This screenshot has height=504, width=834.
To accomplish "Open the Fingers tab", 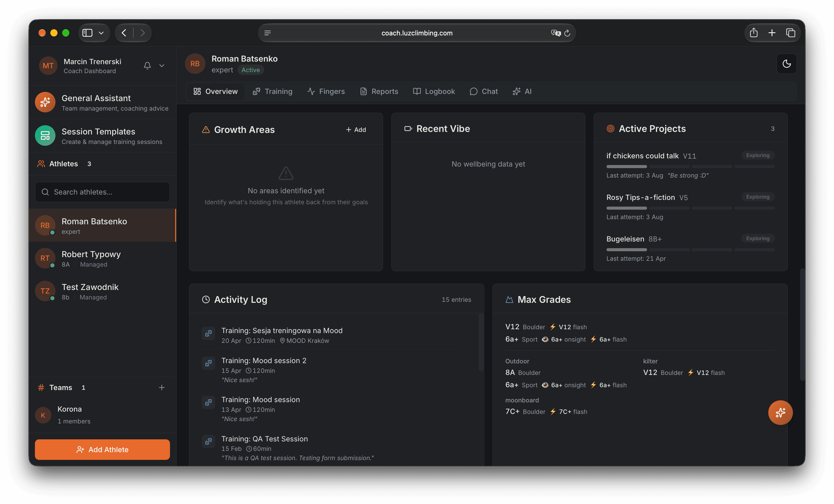I will click(x=326, y=91).
